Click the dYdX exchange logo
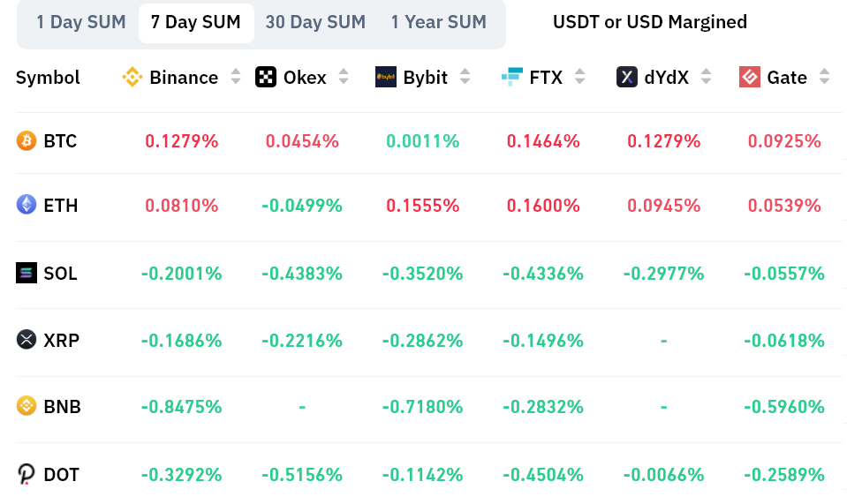Image resolution: width=847 pixels, height=504 pixels. point(627,78)
